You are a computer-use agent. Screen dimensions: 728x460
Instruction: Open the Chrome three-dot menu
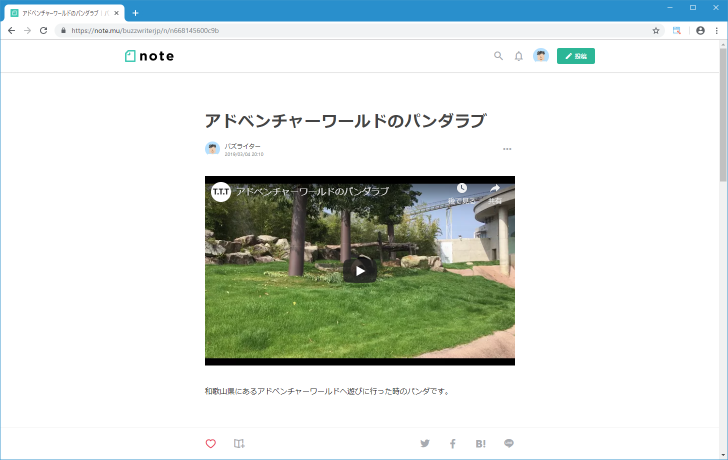(x=717, y=31)
